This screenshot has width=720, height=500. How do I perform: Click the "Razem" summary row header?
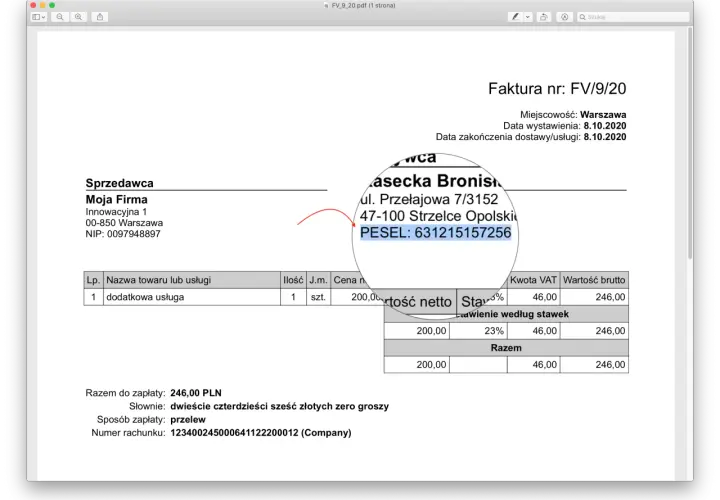506,348
